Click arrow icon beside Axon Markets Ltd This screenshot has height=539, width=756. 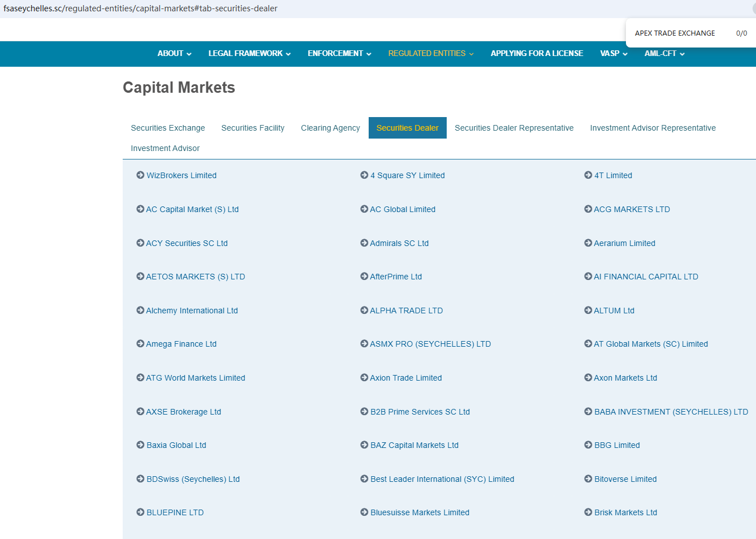(588, 378)
